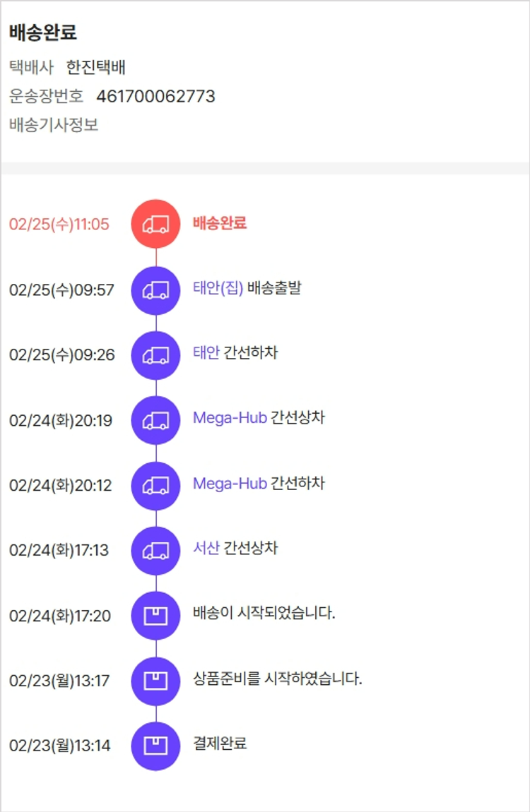This screenshot has height=812, width=530.
Task: Click the 배송기사정보 label
Action: pos(54,126)
